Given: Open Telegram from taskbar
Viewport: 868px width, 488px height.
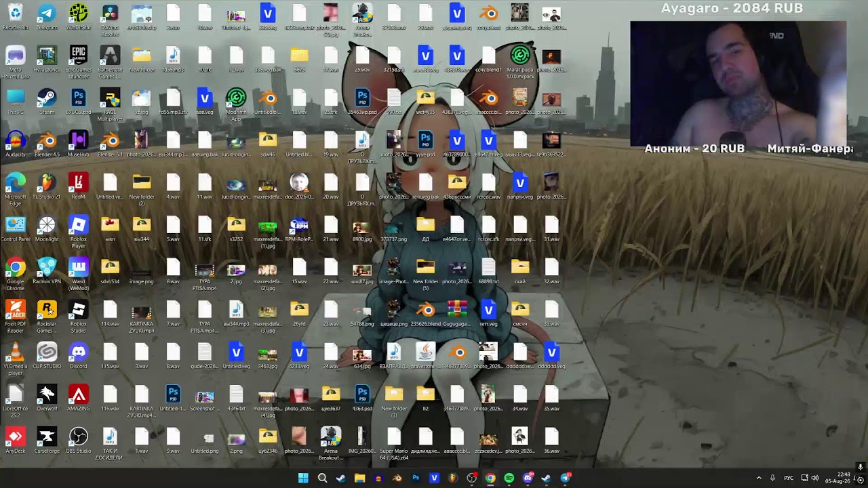Looking at the screenshot, I should pyautogui.click(x=566, y=478).
